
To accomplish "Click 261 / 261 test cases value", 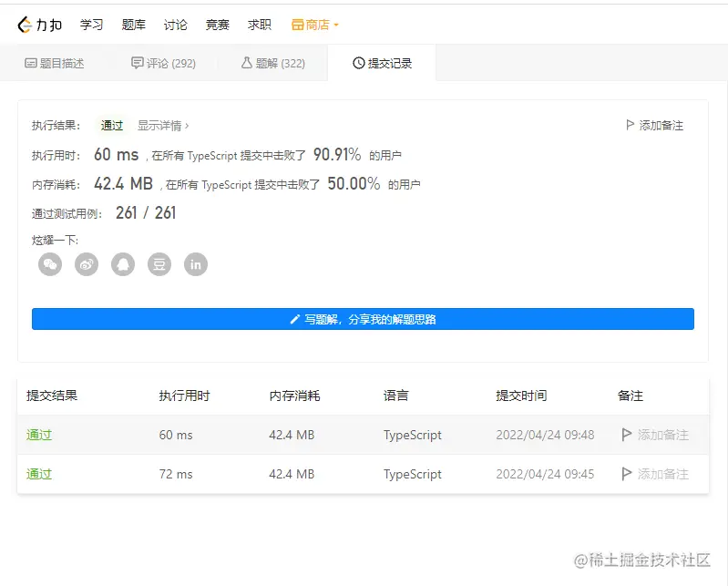I will (x=146, y=212).
